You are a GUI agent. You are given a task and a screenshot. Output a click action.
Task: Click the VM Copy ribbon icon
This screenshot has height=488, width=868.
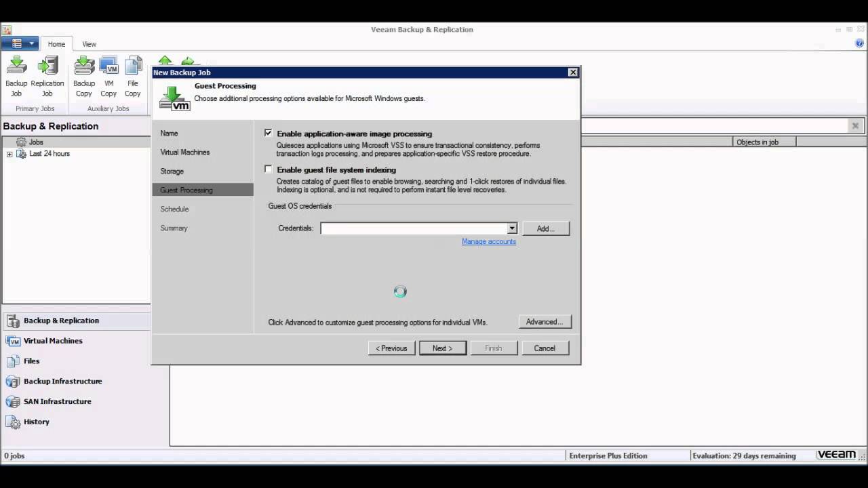point(108,66)
